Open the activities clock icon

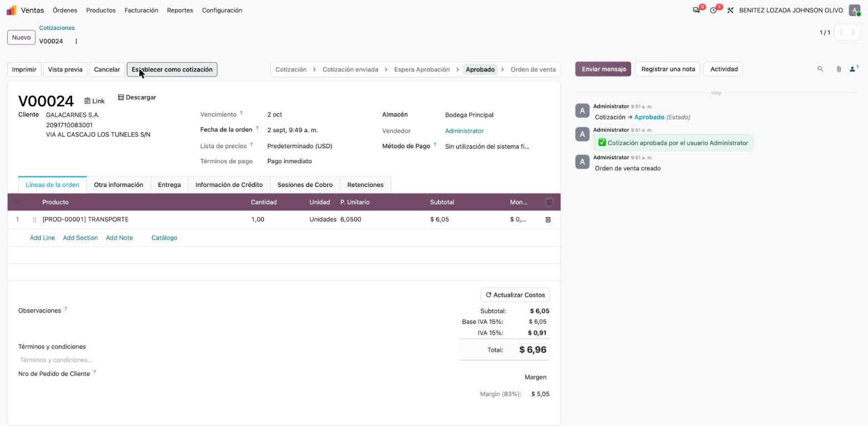(714, 11)
